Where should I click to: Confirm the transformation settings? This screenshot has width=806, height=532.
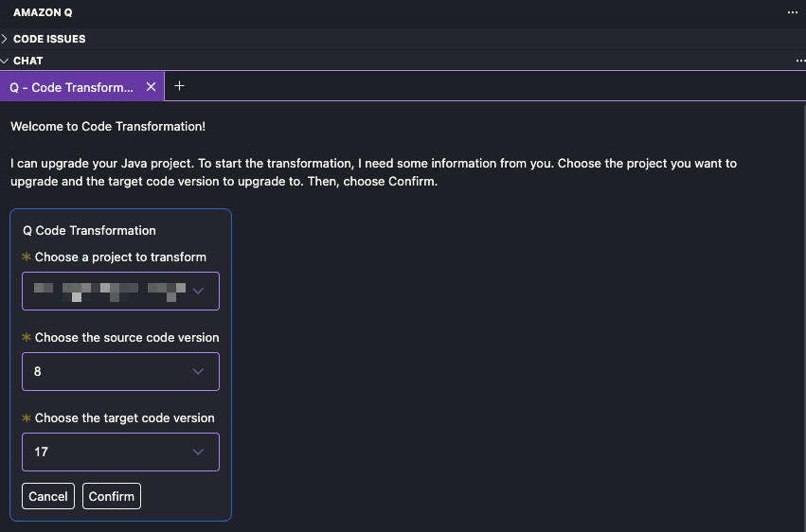112,496
